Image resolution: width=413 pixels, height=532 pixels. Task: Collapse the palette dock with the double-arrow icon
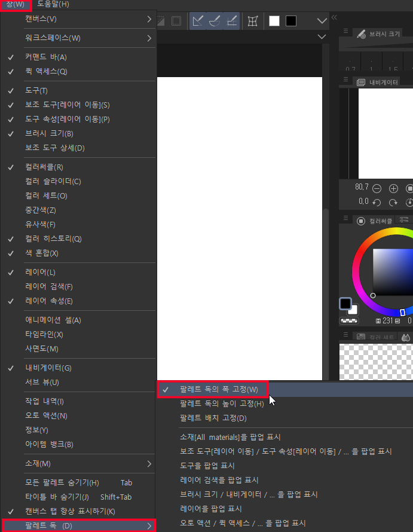coord(334,17)
